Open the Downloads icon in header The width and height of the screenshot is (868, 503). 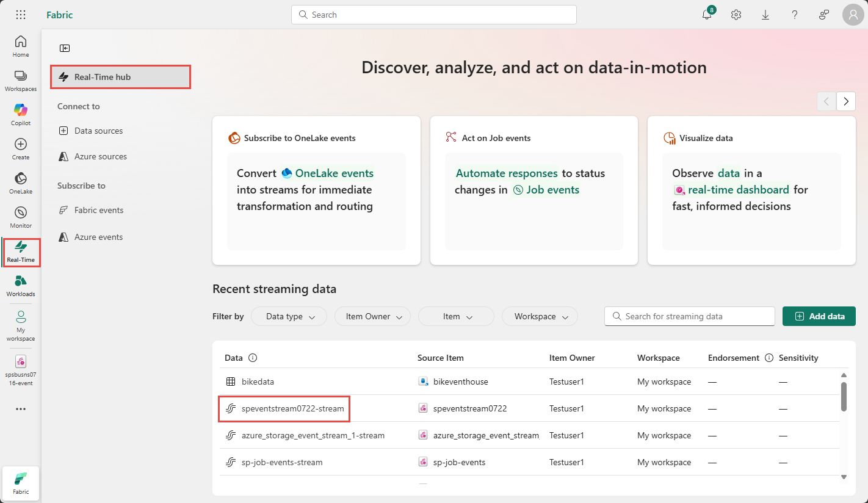coord(765,15)
